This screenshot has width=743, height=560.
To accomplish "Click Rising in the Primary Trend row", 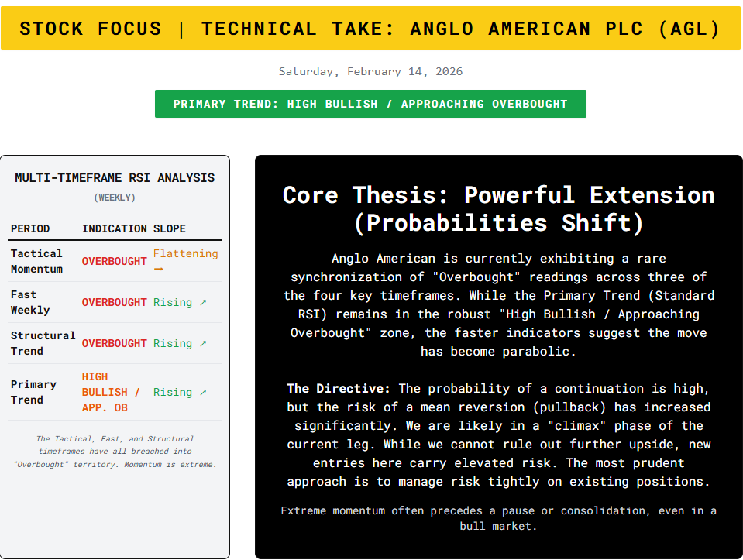I will click(173, 392).
